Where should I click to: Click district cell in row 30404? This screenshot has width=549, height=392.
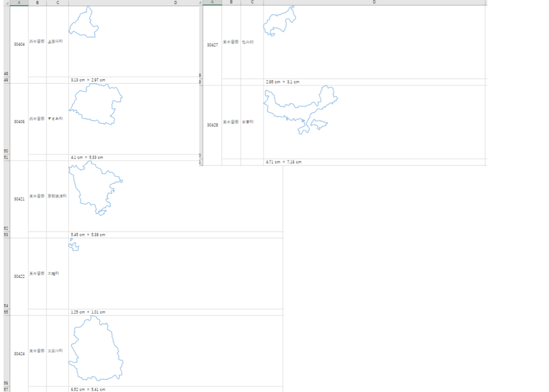37,42
